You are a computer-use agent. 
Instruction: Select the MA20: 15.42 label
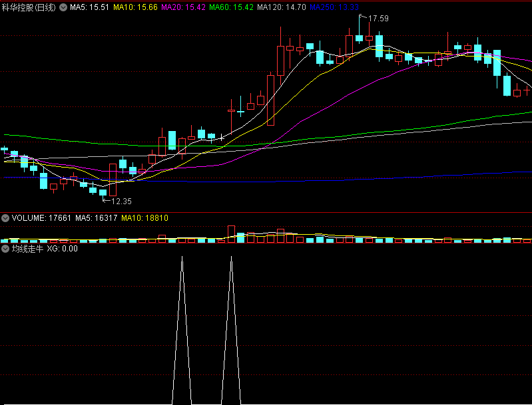[x=183, y=7]
